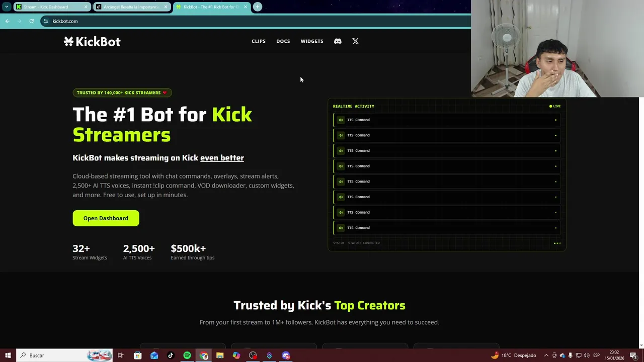Close the Arcángel TikTok tab
Viewport: 644px width, 362px height.
click(x=166, y=7)
